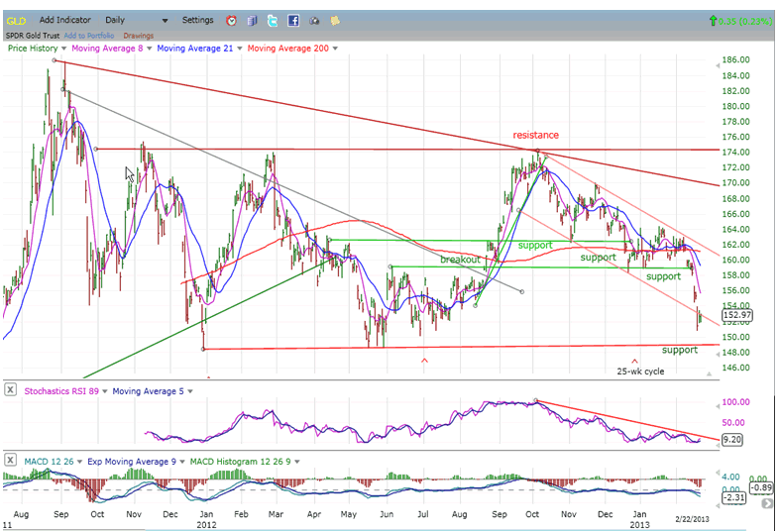The height and width of the screenshot is (532, 779).
Task: Click the GLD ticker symbol
Action: (x=16, y=21)
